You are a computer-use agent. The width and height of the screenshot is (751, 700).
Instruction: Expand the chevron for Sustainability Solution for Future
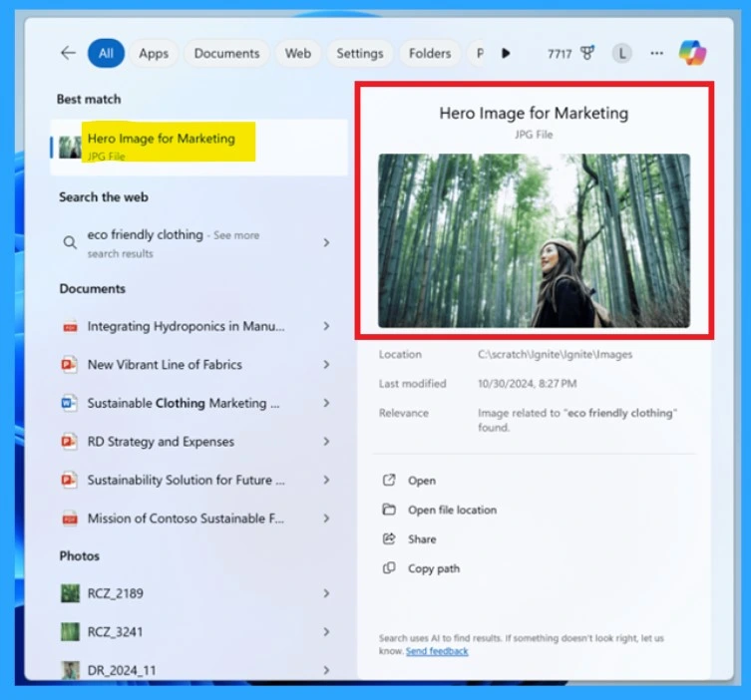click(x=327, y=480)
